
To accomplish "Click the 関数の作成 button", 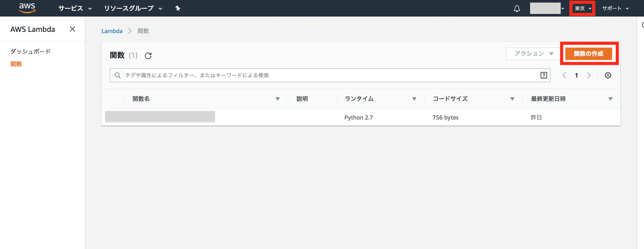I will click(589, 54).
